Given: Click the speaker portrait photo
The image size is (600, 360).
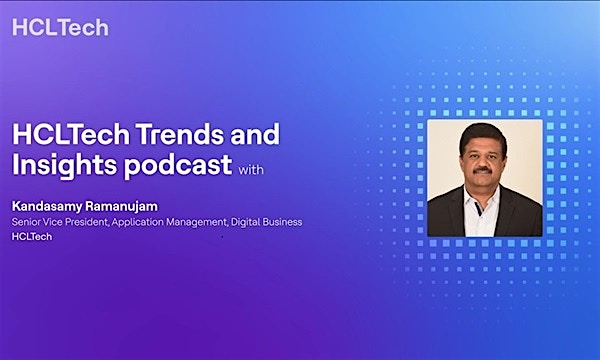Looking at the screenshot, I should tap(484, 178).
